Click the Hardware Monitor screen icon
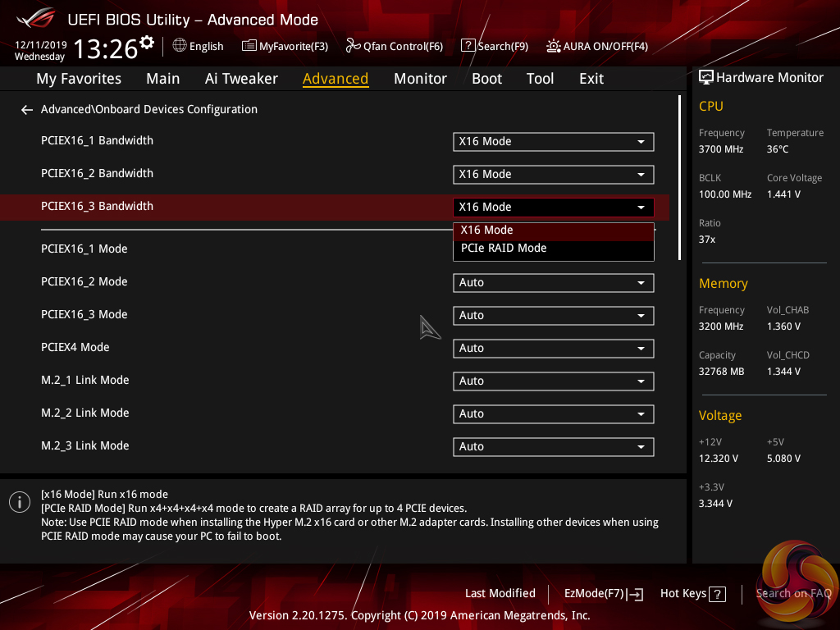Viewport: 840px width, 630px height. 706,78
